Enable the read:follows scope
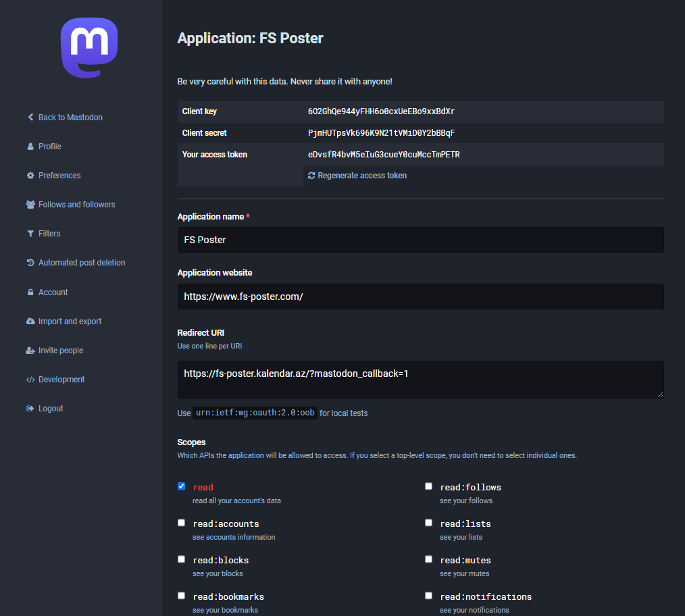The height and width of the screenshot is (616, 685). tap(428, 486)
